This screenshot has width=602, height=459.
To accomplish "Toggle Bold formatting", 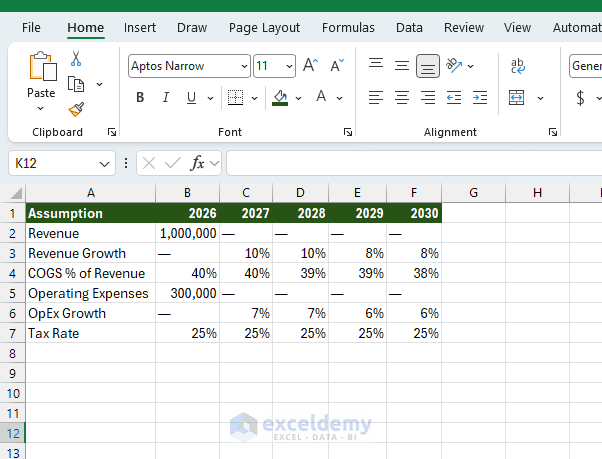I will (x=140, y=97).
